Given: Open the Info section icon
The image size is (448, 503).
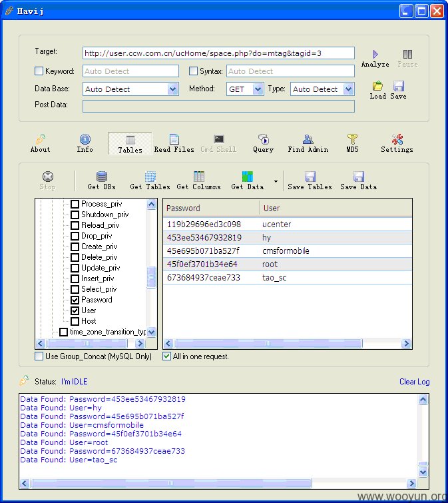Looking at the screenshot, I should click(x=85, y=139).
